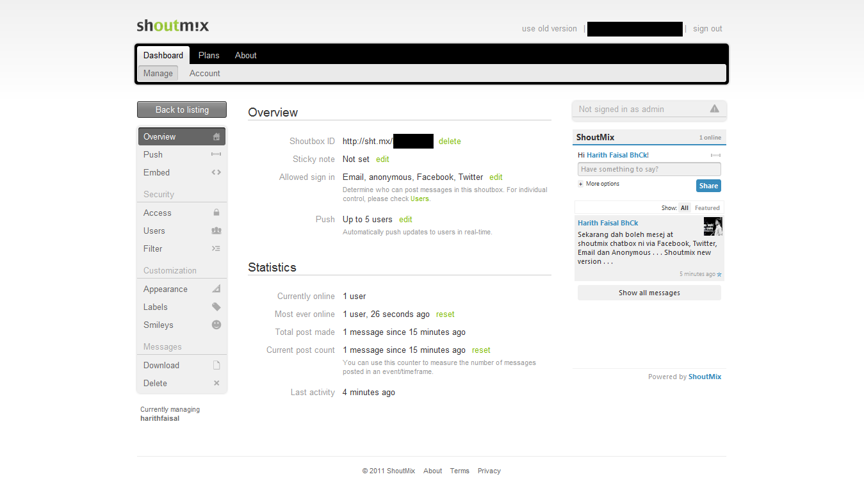Edit the Push users setting
Image resolution: width=864 pixels, height=504 pixels.
(405, 220)
